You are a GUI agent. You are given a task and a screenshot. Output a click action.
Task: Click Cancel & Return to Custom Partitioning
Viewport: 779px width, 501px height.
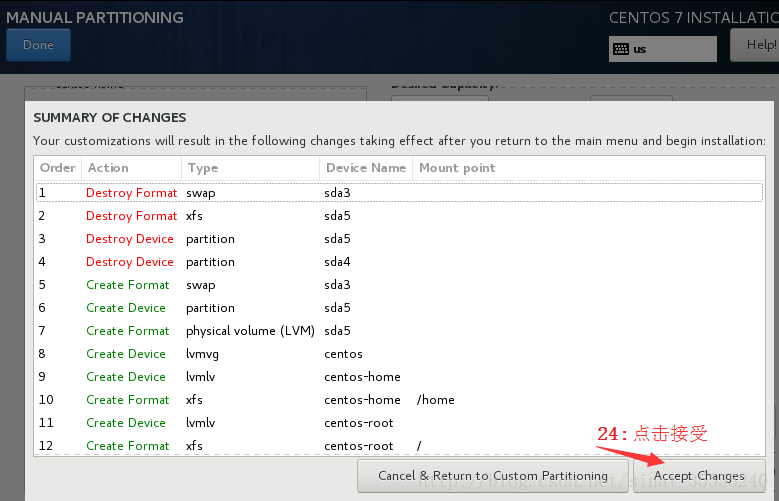point(493,476)
